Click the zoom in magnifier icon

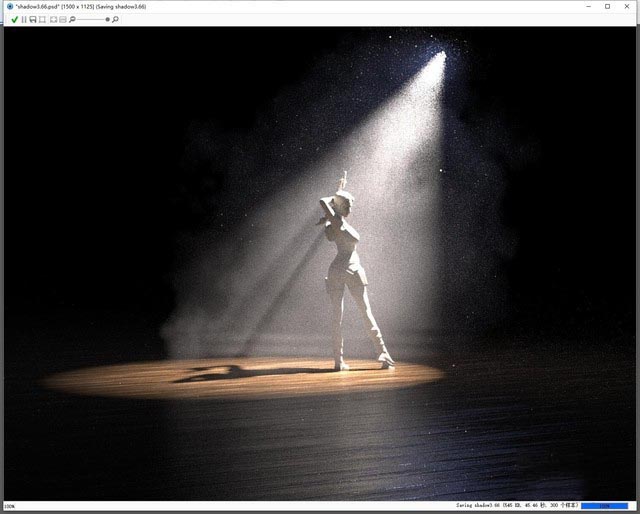tap(115, 19)
